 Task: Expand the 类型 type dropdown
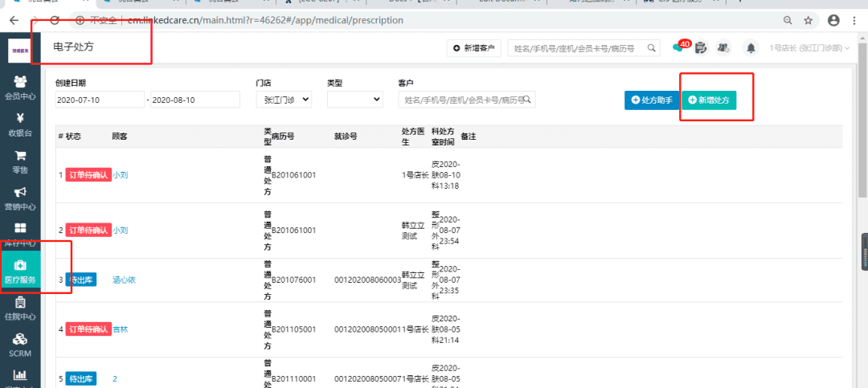point(354,100)
